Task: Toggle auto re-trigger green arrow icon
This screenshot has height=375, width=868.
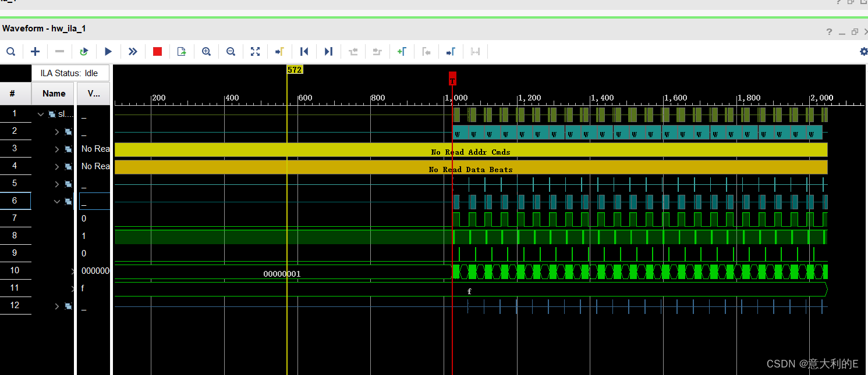Action: click(84, 52)
